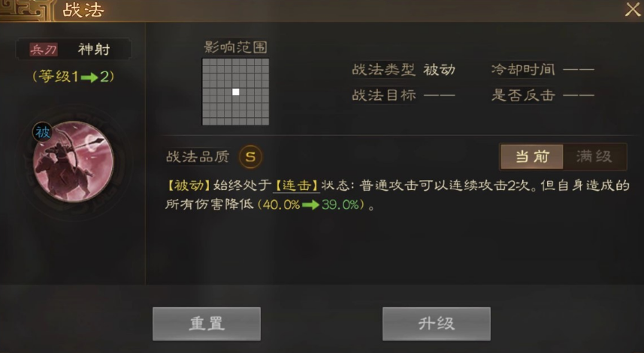Close the 战法 window with X

633,10
